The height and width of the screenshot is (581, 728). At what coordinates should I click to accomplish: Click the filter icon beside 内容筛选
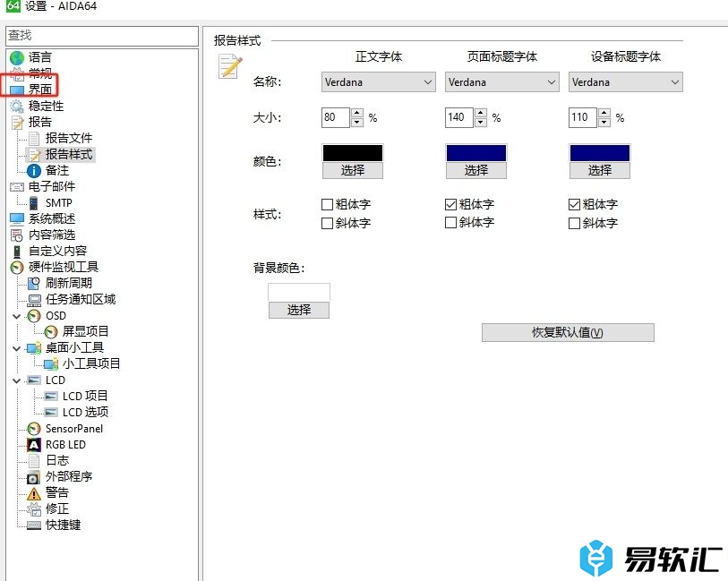[x=17, y=235]
